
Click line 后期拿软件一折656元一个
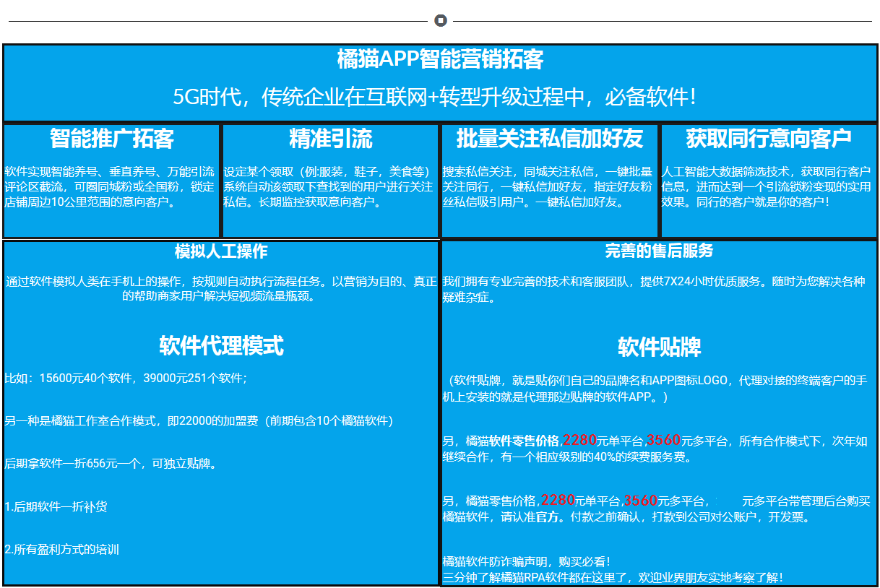pyautogui.click(x=111, y=463)
